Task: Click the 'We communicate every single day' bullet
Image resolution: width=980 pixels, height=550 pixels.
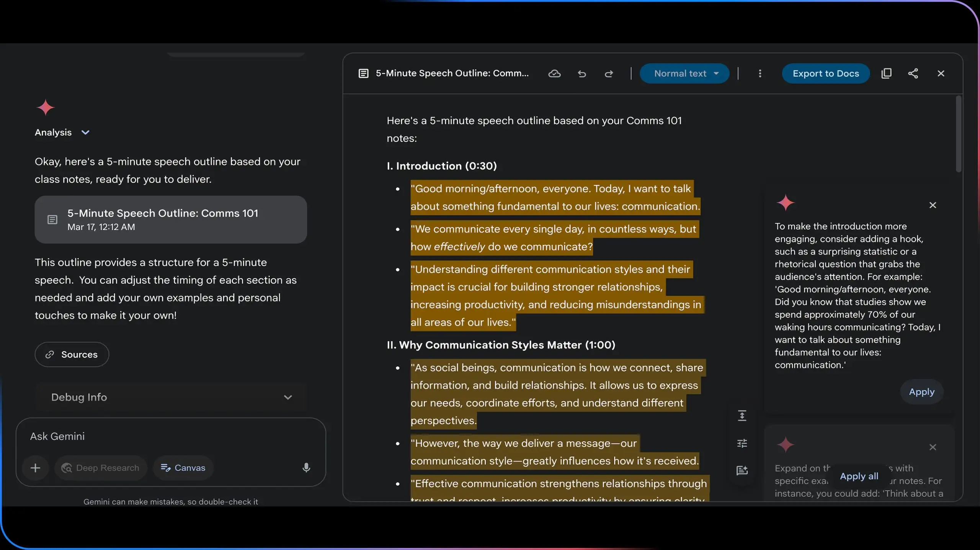Action: pyautogui.click(x=555, y=238)
